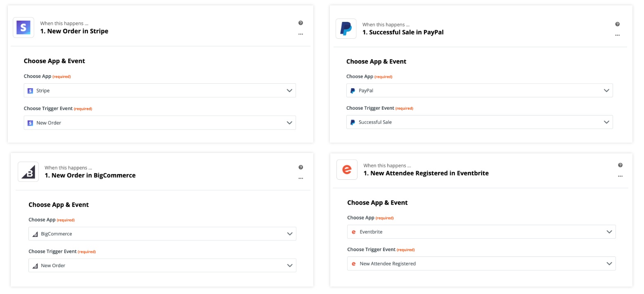Open help icon on Eventbrite trigger card
This screenshot has height=294, width=644.
coord(620,165)
